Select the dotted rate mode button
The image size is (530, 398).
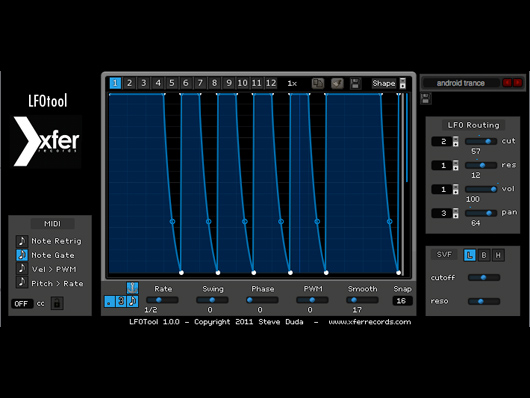coord(109,301)
